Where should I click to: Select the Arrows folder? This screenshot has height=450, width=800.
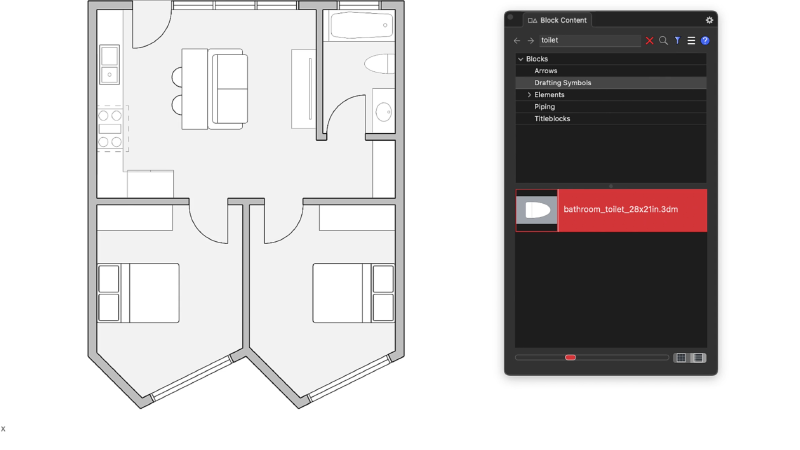611,71
